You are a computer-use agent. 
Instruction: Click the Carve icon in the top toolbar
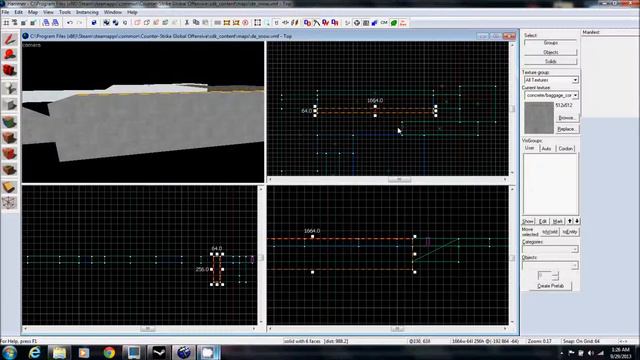(x=94, y=23)
